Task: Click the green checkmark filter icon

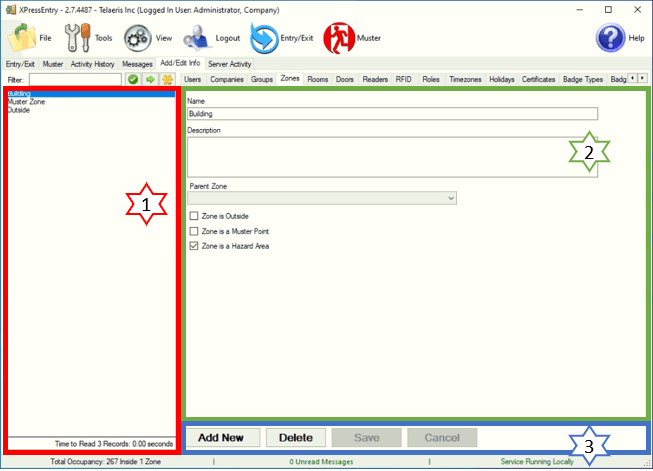Action: pyautogui.click(x=133, y=79)
